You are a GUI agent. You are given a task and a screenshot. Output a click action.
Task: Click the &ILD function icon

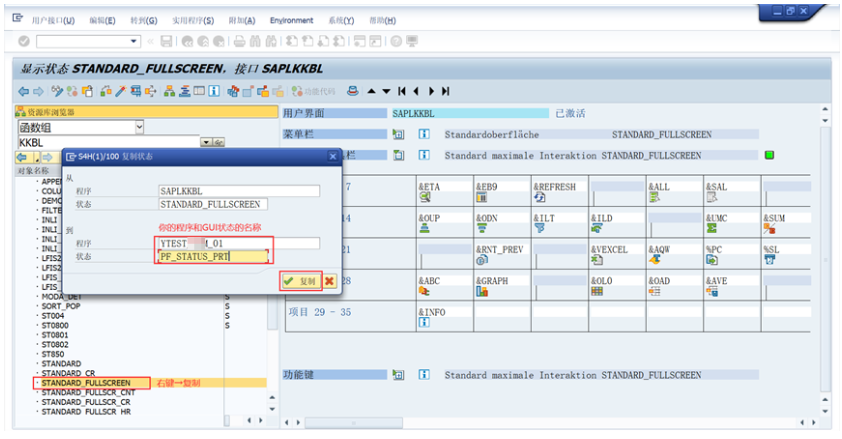(x=597, y=229)
